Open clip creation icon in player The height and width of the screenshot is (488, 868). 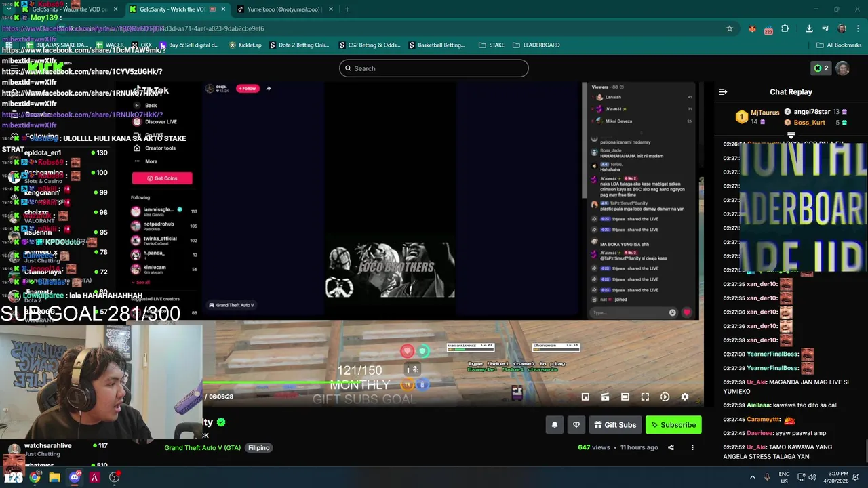605,397
